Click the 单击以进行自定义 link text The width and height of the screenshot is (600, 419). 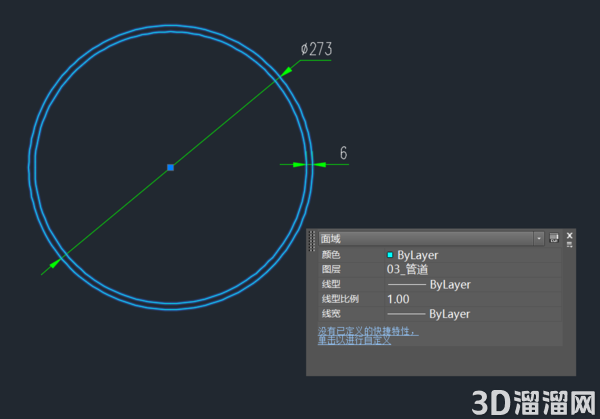point(354,340)
